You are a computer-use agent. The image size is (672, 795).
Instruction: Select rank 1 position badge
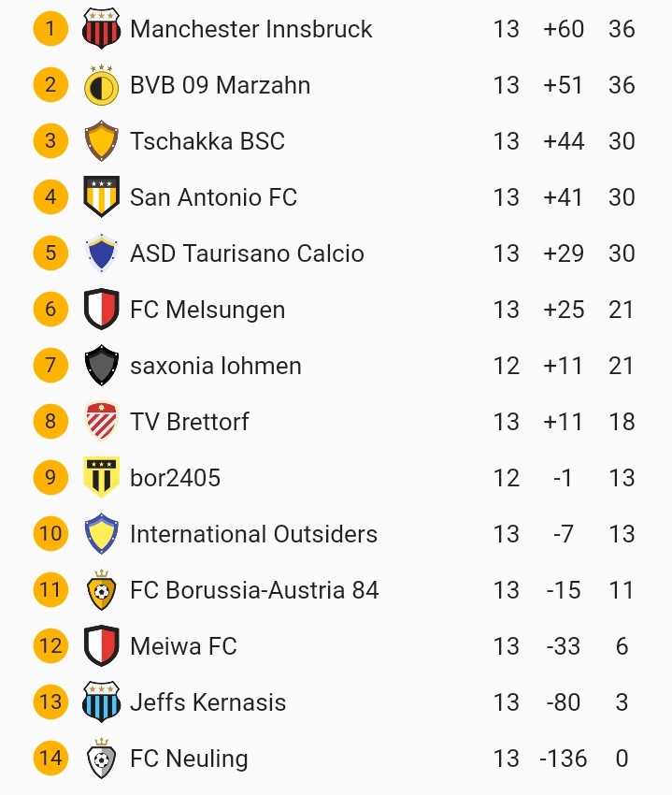pos(50,29)
